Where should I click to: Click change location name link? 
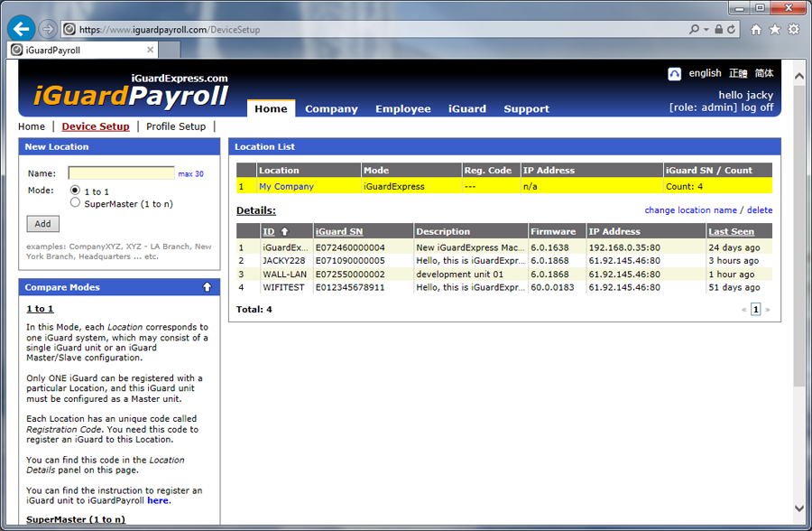[x=690, y=210]
